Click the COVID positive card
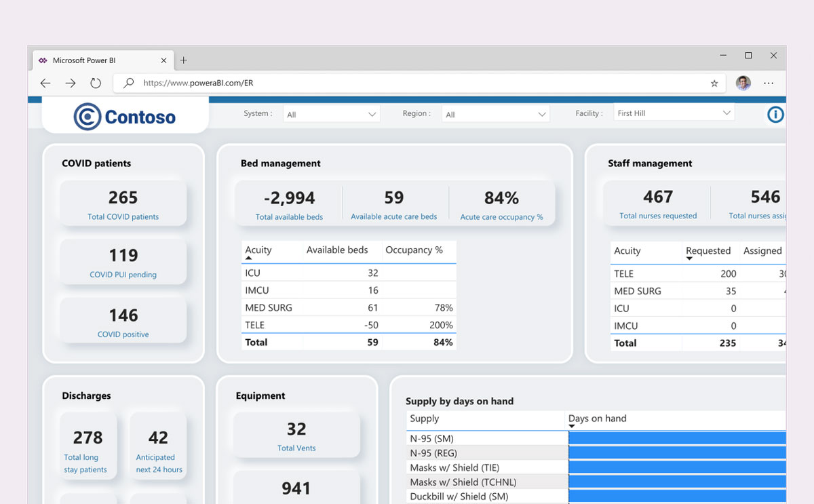This screenshot has height=504, width=814. (123, 320)
